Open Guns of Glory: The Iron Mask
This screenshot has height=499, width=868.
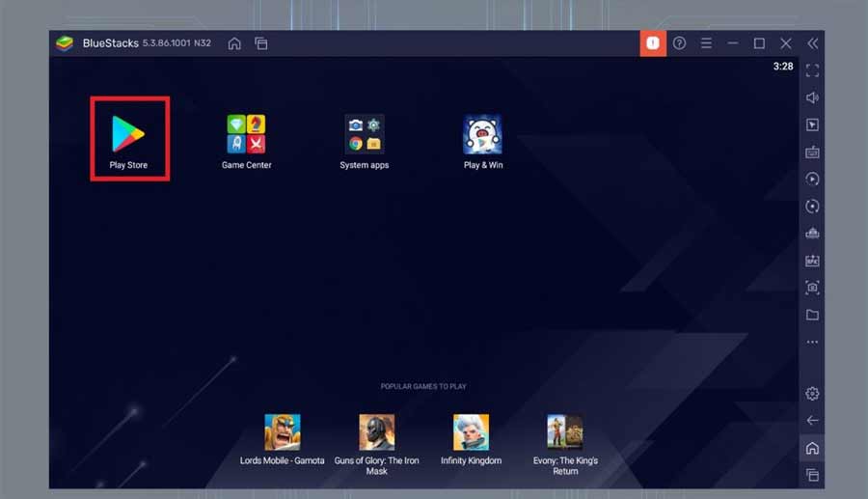[x=376, y=432]
